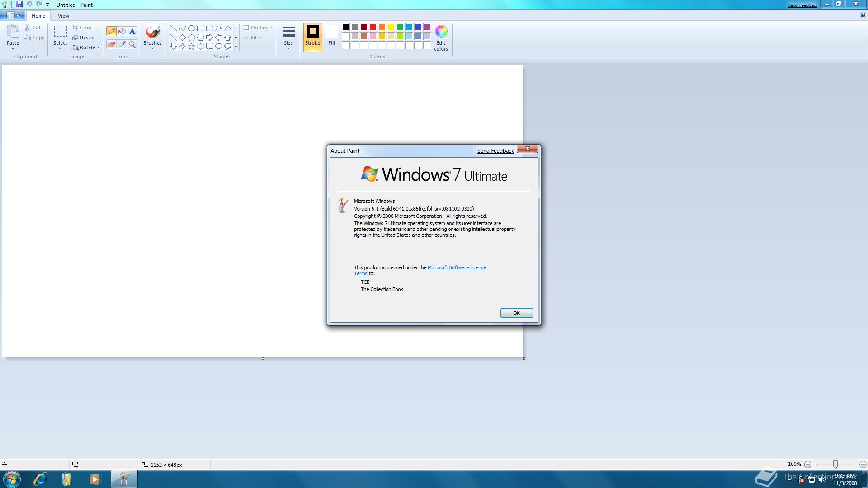The width and height of the screenshot is (868, 488).
Task: Click the Save icon in quick access toolbar
Action: coord(19,4)
